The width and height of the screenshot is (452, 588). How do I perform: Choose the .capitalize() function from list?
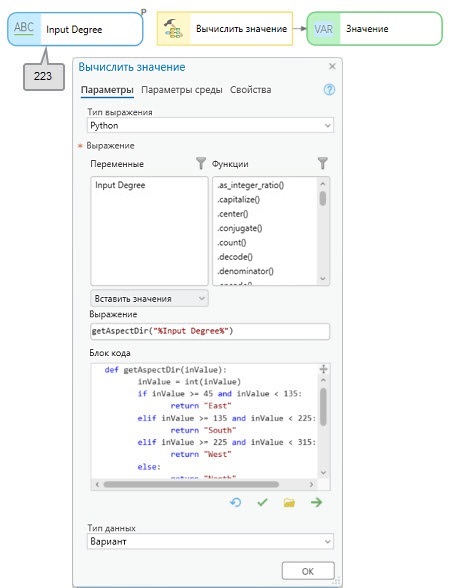tap(239, 200)
